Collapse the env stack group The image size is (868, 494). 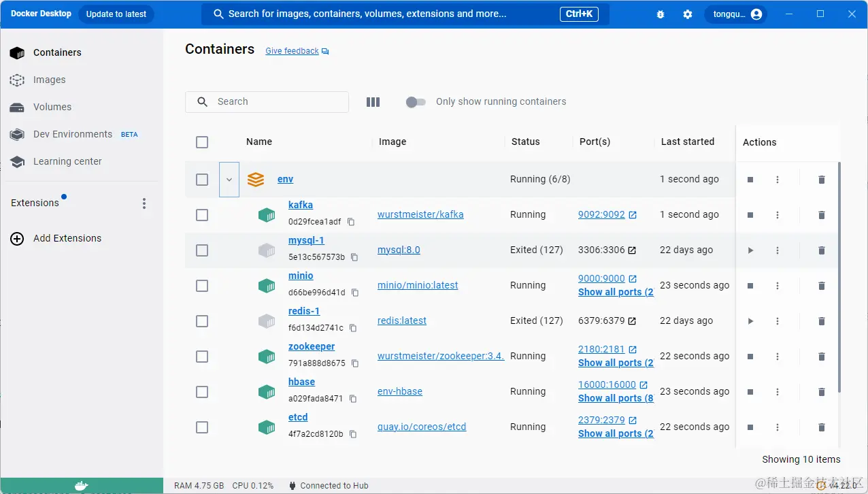(229, 180)
